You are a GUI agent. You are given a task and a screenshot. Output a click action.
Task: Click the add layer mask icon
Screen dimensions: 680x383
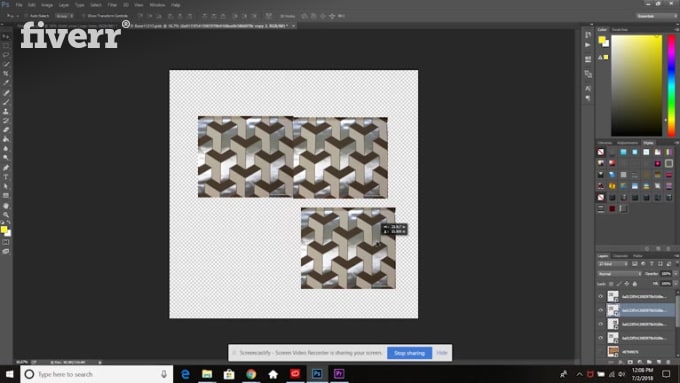click(630, 362)
